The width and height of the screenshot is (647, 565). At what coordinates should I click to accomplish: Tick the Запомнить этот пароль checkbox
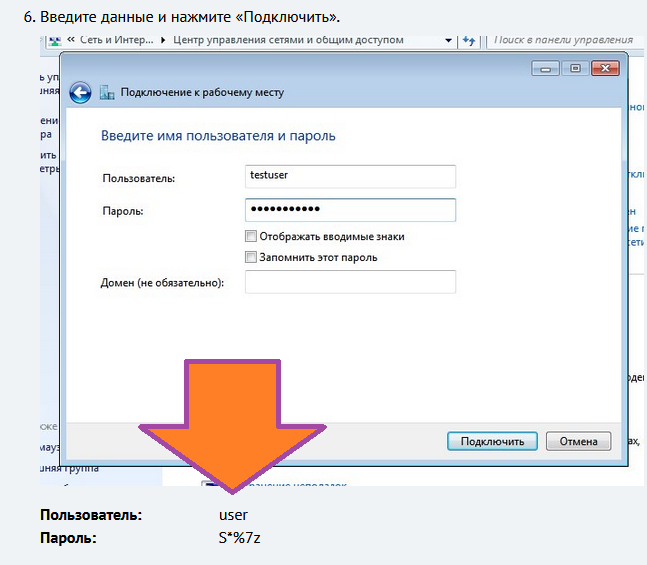pyautogui.click(x=251, y=257)
